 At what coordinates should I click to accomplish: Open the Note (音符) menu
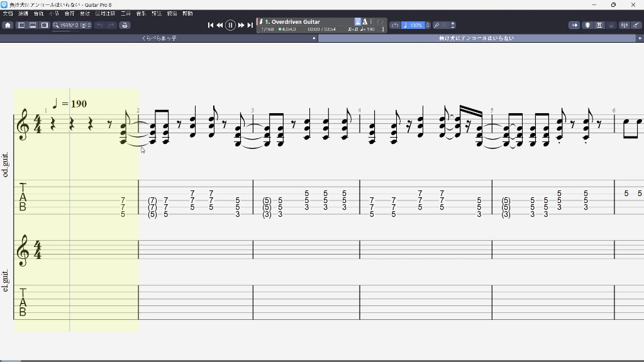69,14
